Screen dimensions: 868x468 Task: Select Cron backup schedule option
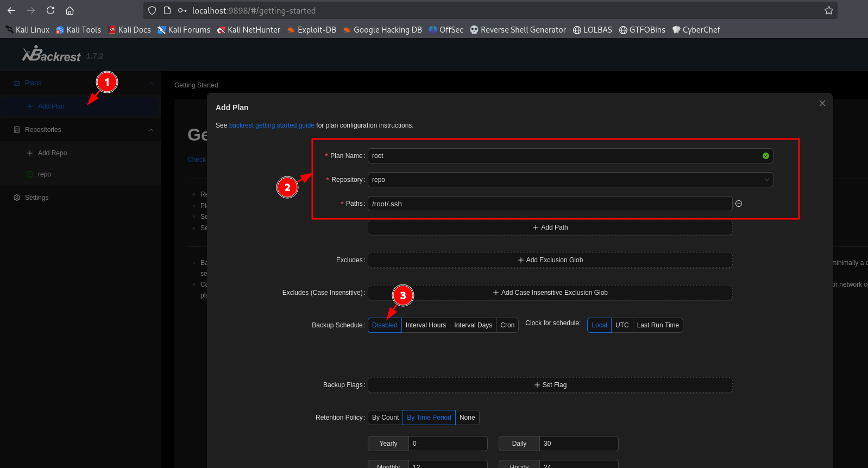point(507,325)
